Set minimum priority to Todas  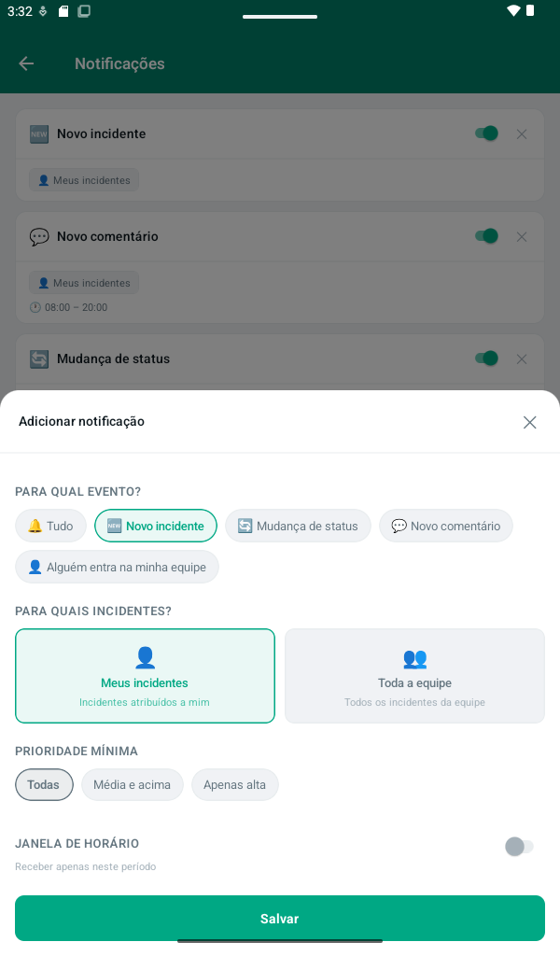click(x=44, y=784)
